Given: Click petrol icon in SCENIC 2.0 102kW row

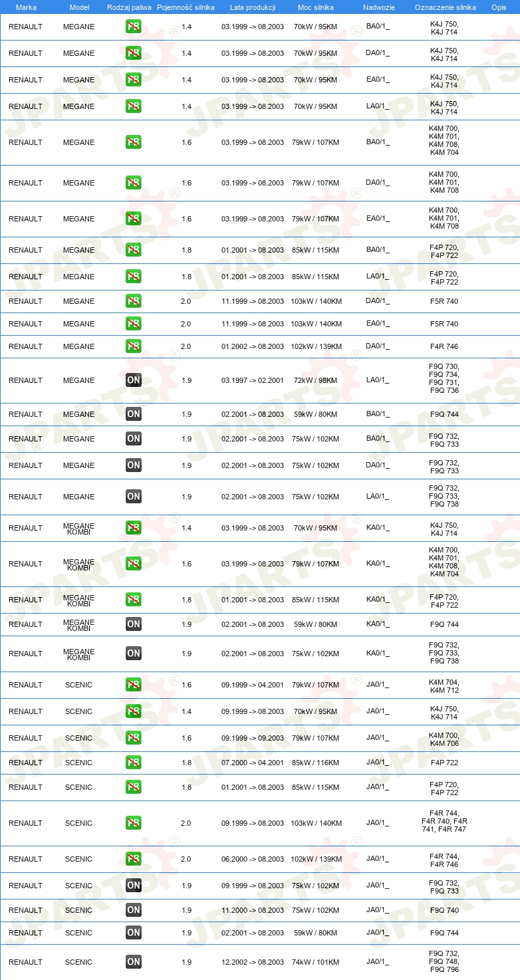Looking at the screenshot, I should tap(134, 859).
